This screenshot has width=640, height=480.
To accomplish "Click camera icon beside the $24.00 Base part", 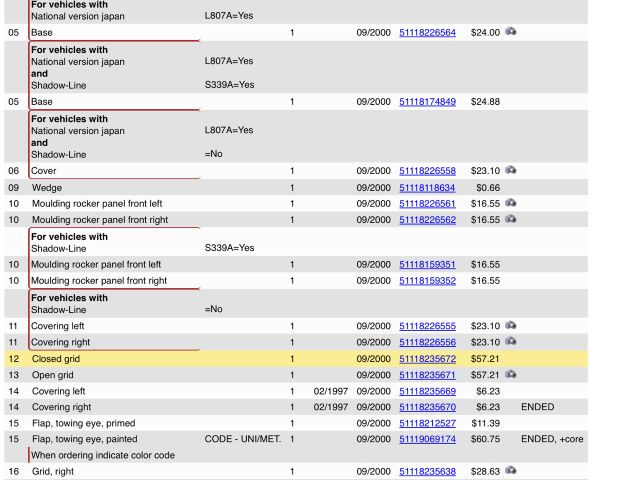I will 511,32.
